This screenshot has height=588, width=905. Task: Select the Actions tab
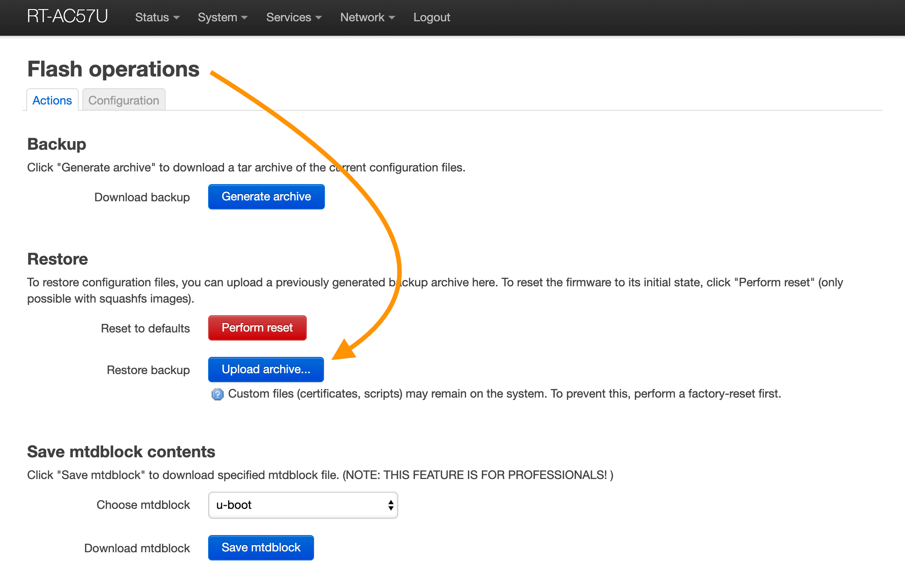point(52,100)
